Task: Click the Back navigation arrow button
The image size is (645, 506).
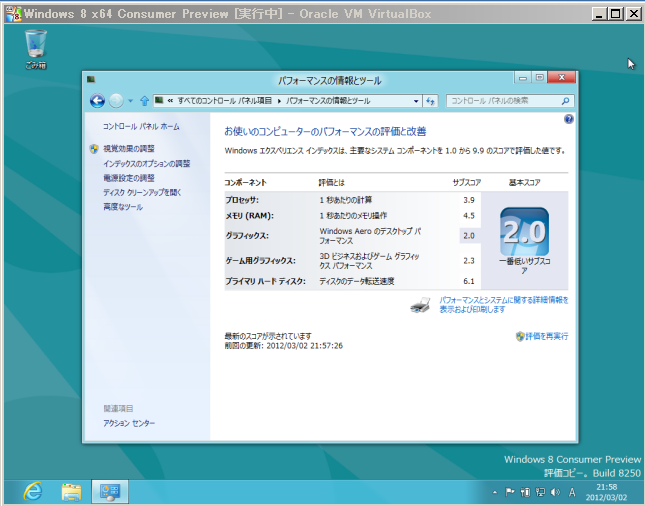Action: (x=97, y=101)
